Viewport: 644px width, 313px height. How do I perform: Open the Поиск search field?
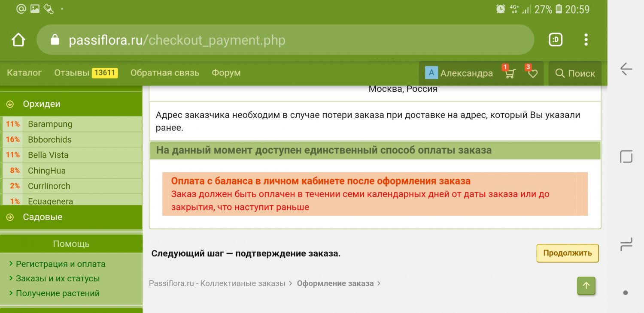pyautogui.click(x=575, y=73)
